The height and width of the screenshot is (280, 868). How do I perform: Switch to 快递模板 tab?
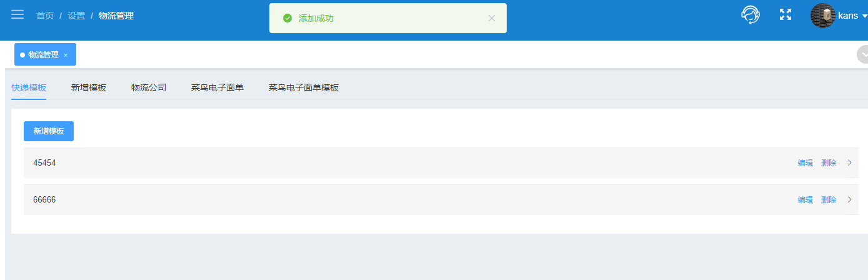point(29,87)
